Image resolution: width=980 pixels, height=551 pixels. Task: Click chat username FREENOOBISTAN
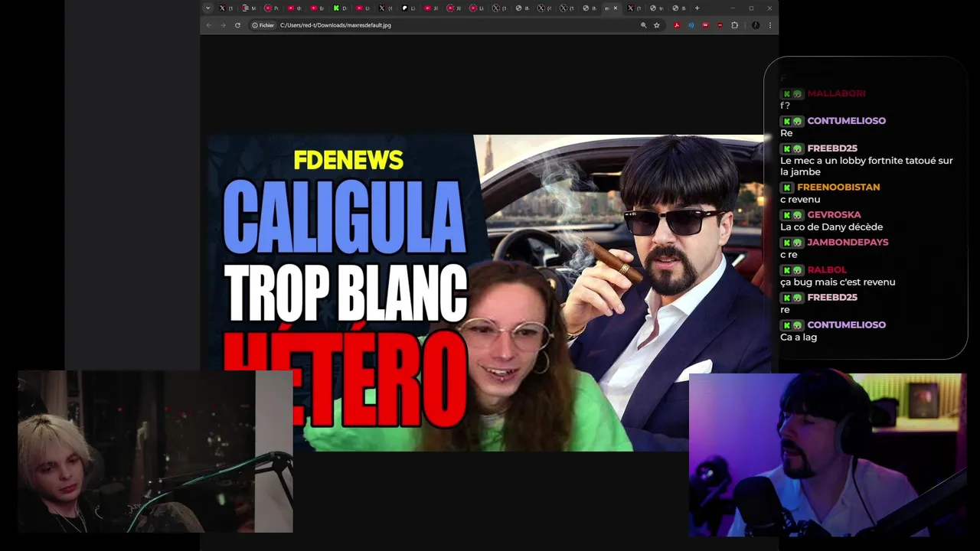click(838, 187)
